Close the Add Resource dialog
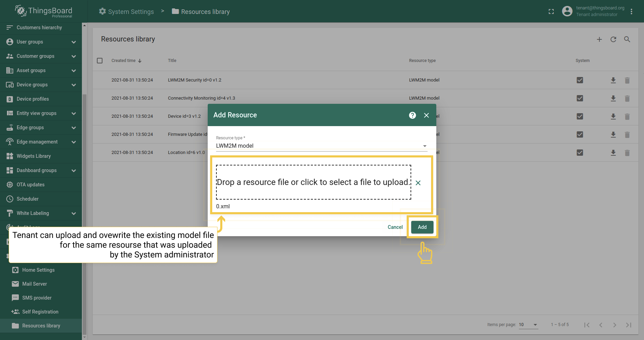Viewport: 644px width, 340px height. (x=427, y=115)
